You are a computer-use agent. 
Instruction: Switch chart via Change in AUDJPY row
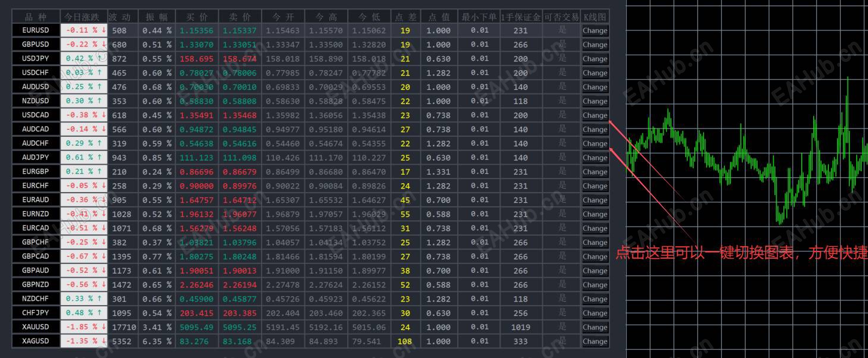(595, 158)
